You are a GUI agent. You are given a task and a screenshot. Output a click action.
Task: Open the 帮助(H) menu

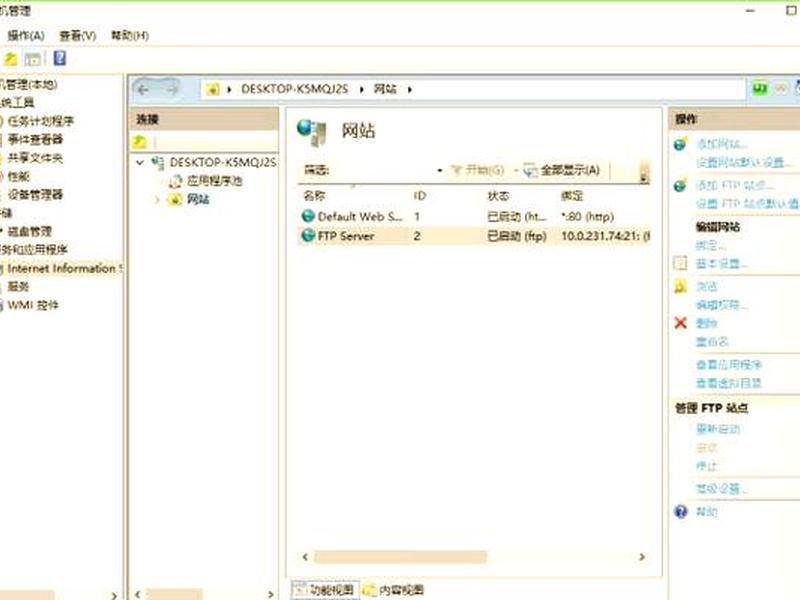(130, 36)
